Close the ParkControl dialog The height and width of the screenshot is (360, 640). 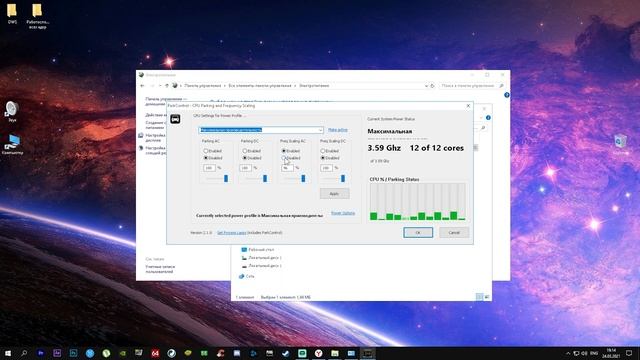468,106
